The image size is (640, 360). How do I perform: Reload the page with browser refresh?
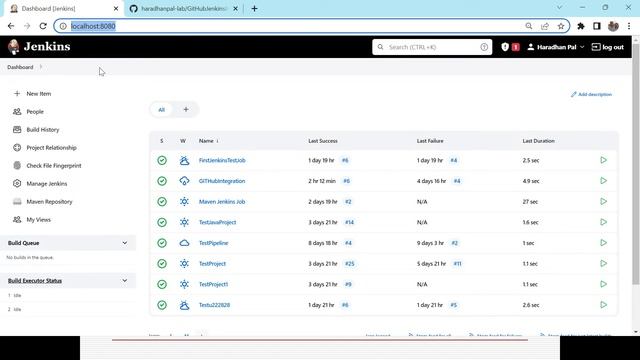[x=43, y=26]
